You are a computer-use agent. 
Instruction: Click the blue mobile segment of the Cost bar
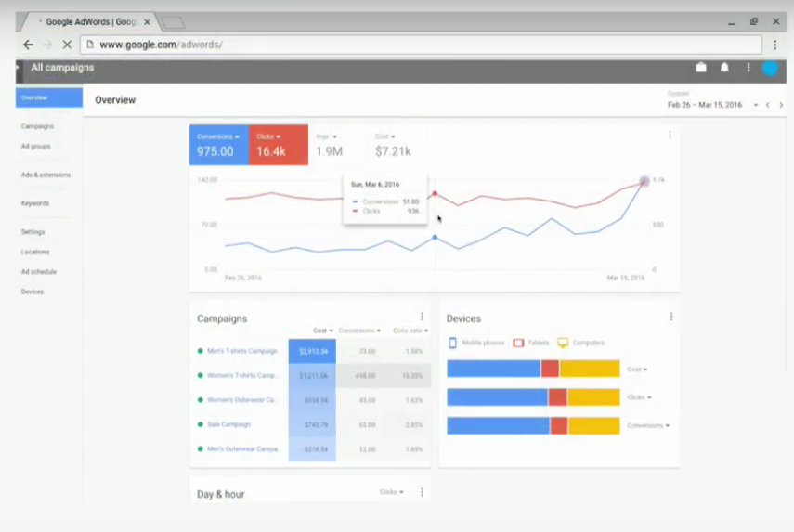click(494, 369)
